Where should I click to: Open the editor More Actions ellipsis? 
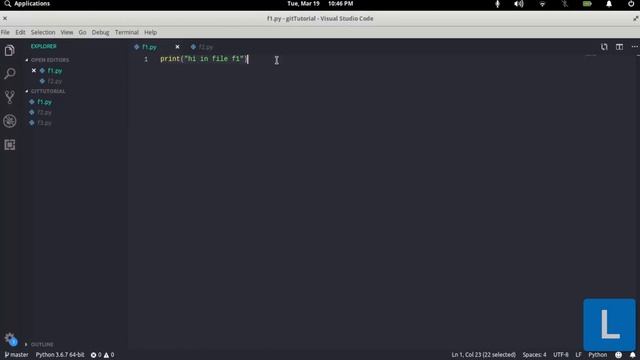634,47
